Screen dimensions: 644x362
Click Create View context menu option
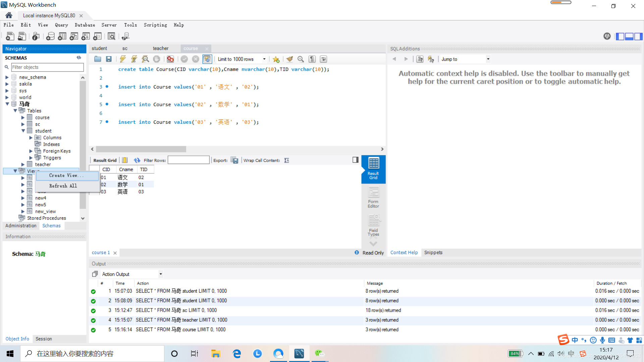[65, 176]
